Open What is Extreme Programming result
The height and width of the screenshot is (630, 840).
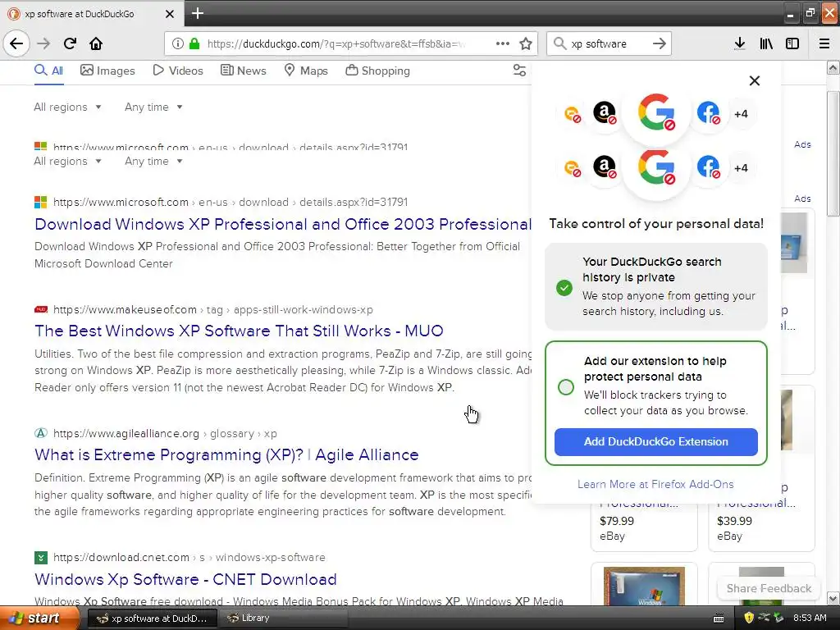coord(226,454)
